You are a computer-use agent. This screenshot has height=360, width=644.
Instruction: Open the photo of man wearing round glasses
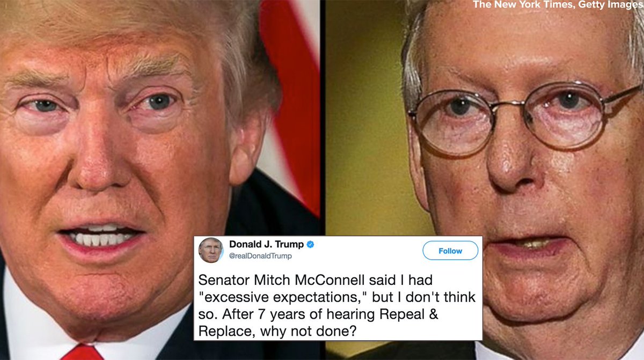[485, 161]
